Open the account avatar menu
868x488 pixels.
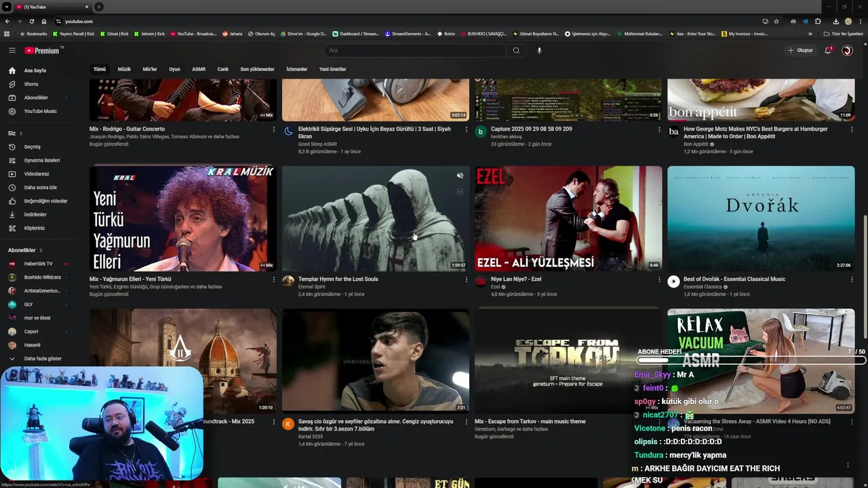coord(847,50)
